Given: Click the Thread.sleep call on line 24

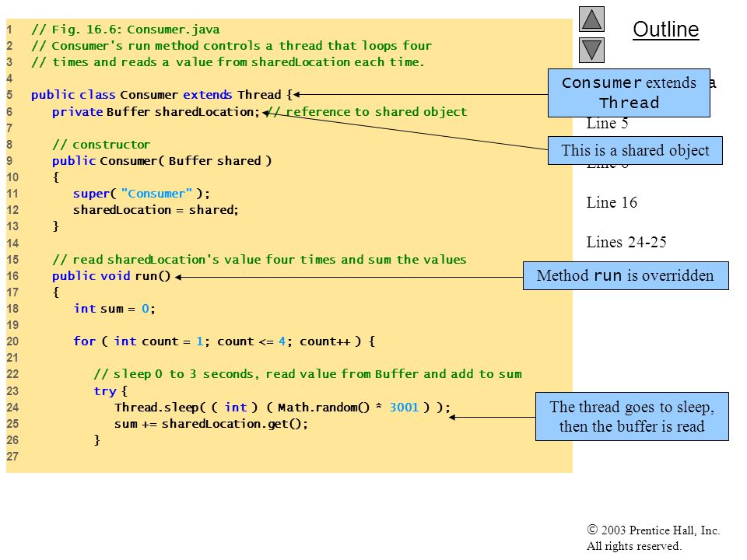Looking at the screenshot, I should pos(282,408).
